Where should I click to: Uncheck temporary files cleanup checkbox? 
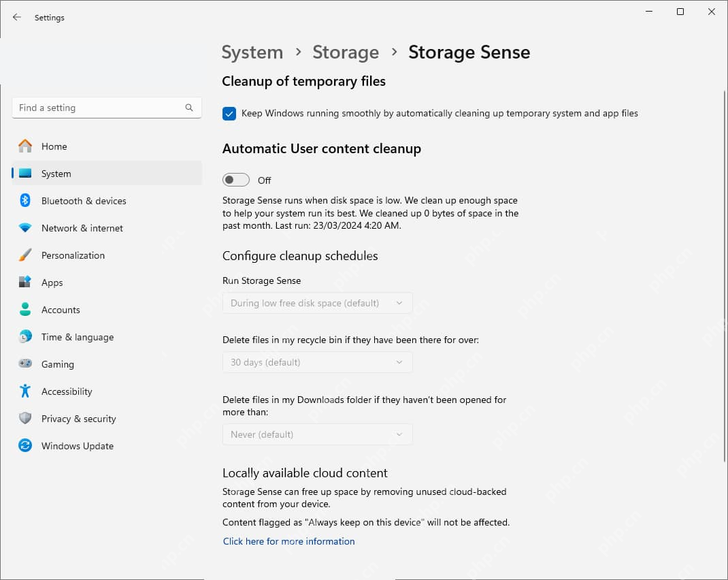(x=229, y=113)
